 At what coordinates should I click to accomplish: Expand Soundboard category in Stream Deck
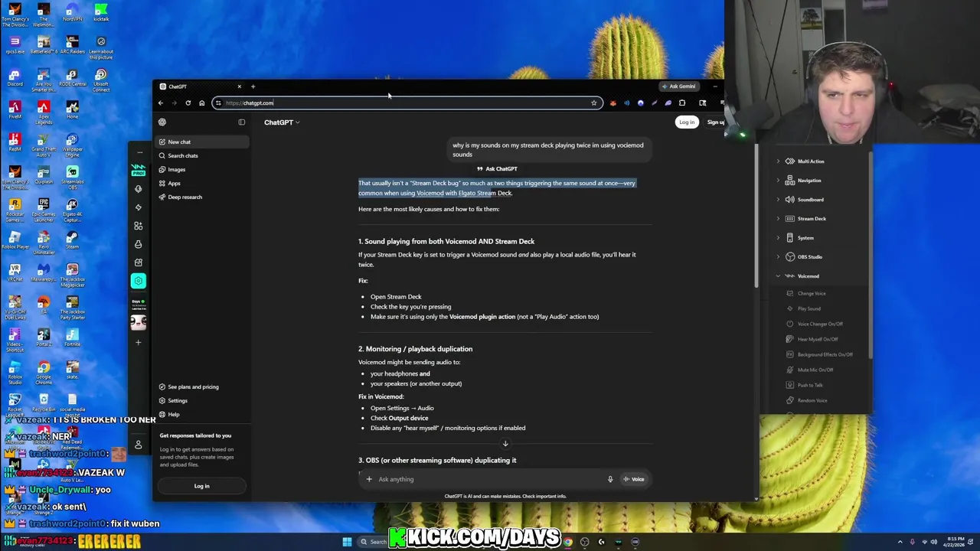pyautogui.click(x=778, y=200)
